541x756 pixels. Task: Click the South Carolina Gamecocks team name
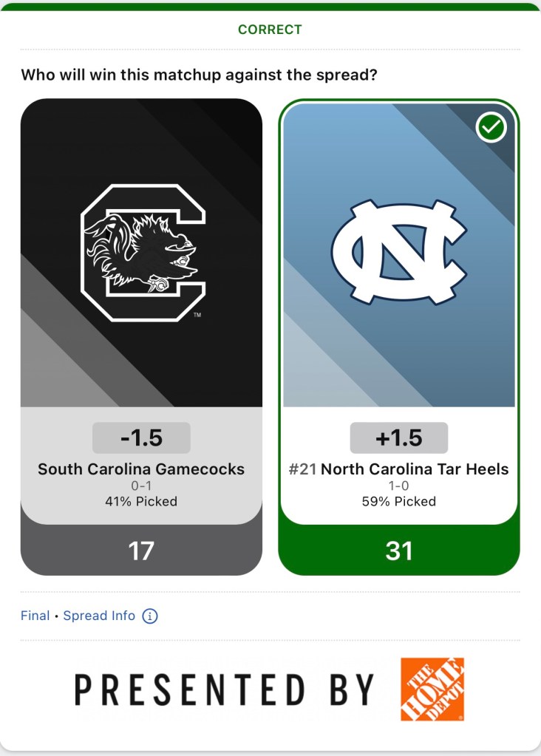coord(141,469)
